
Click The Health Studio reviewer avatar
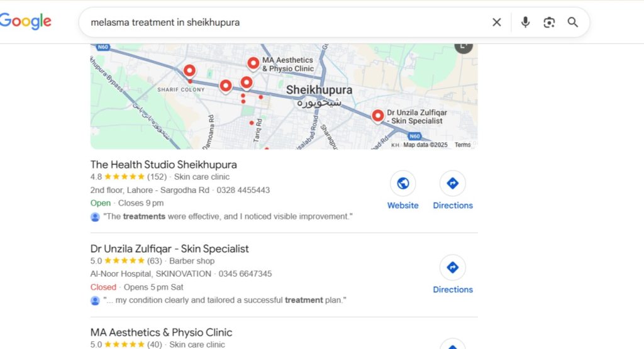pyautogui.click(x=95, y=217)
